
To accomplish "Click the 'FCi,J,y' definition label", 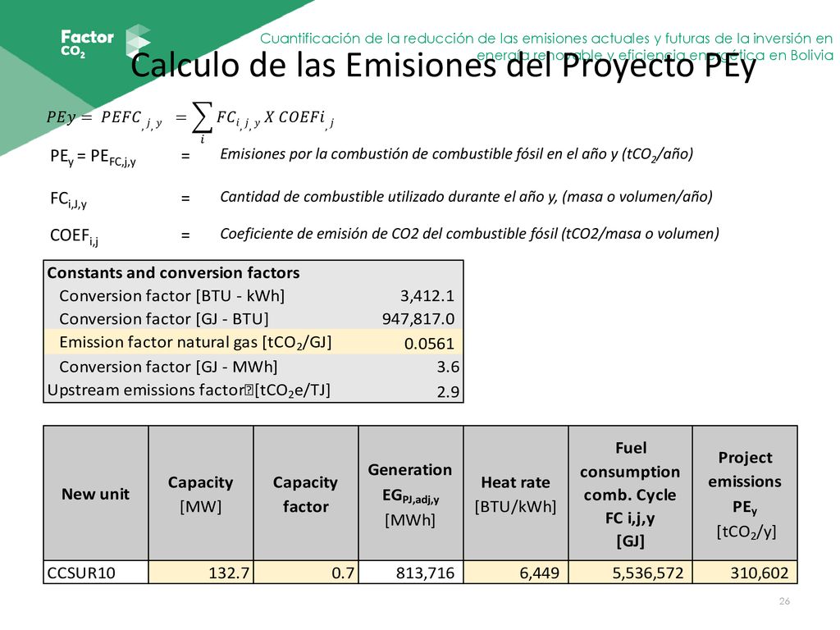I will 68,199.
